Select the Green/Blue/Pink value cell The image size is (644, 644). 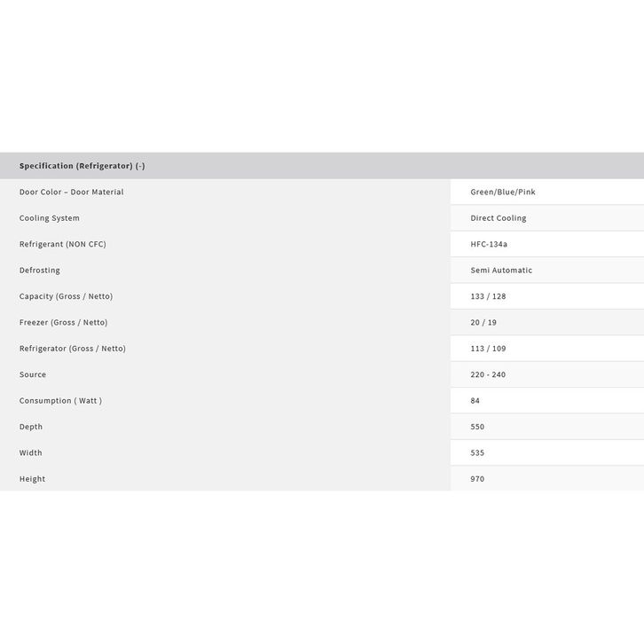coord(503,192)
